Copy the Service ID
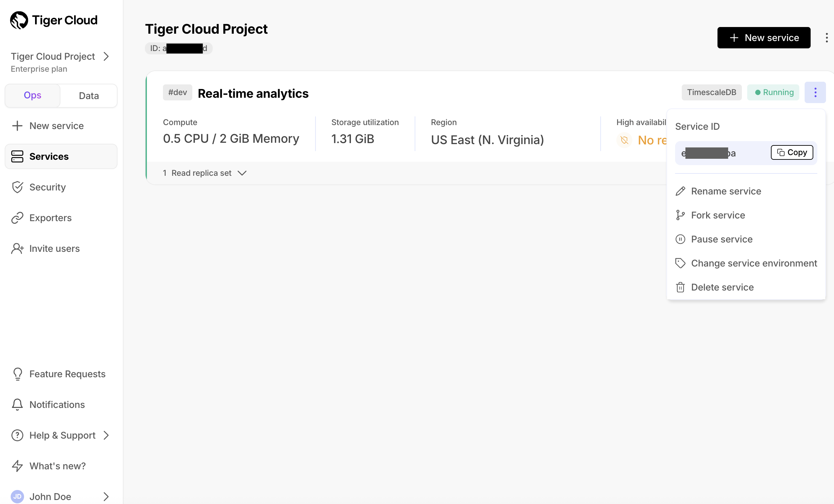This screenshot has height=504, width=834. (x=792, y=152)
